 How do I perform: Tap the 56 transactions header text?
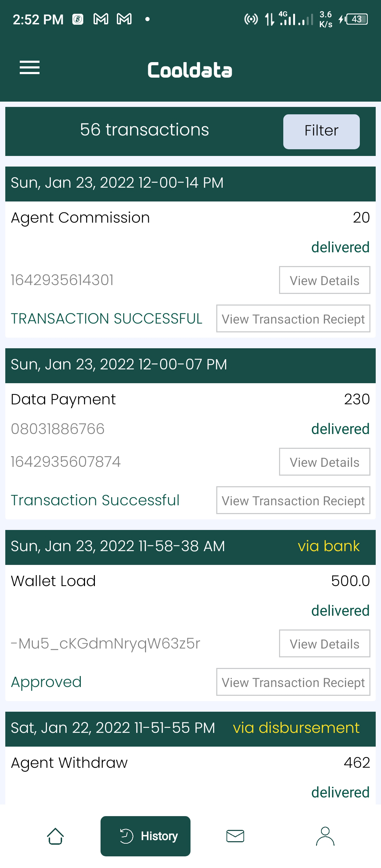(144, 129)
